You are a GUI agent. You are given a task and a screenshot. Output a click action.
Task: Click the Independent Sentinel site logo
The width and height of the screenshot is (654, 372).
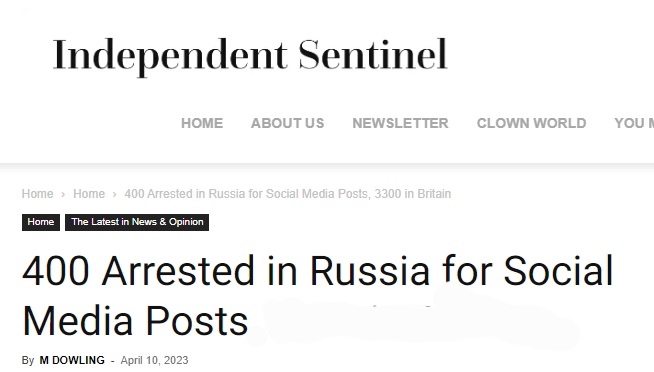pos(250,56)
